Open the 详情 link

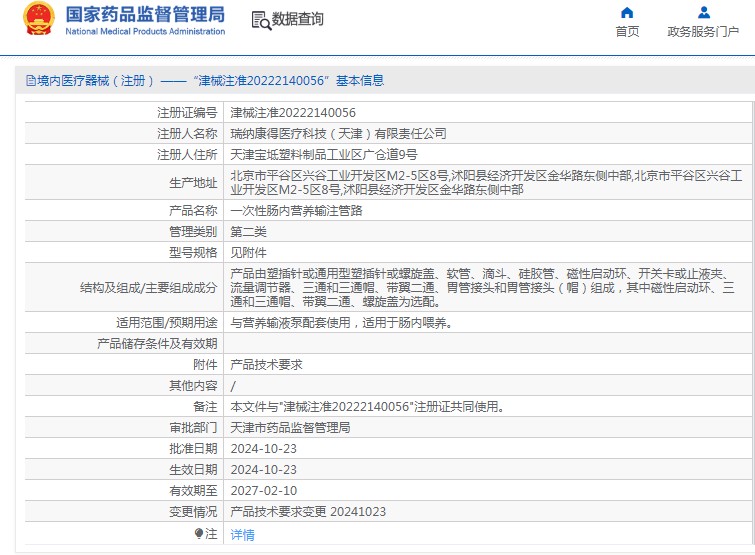click(x=242, y=534)
